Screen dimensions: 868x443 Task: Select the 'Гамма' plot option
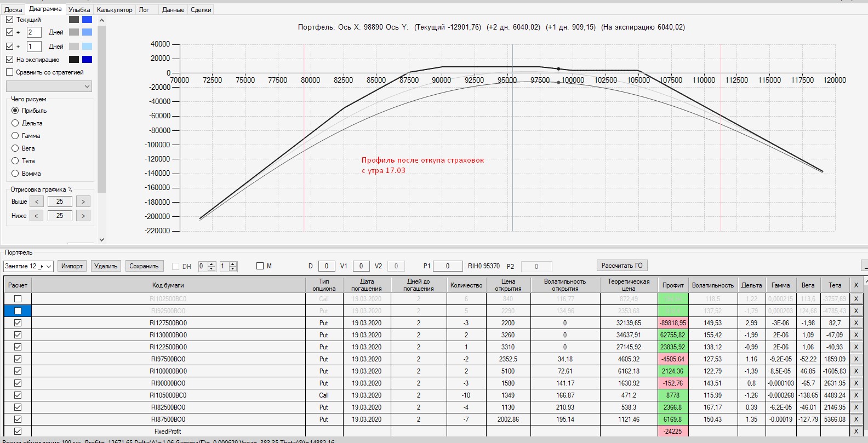[x=15, y=136]
